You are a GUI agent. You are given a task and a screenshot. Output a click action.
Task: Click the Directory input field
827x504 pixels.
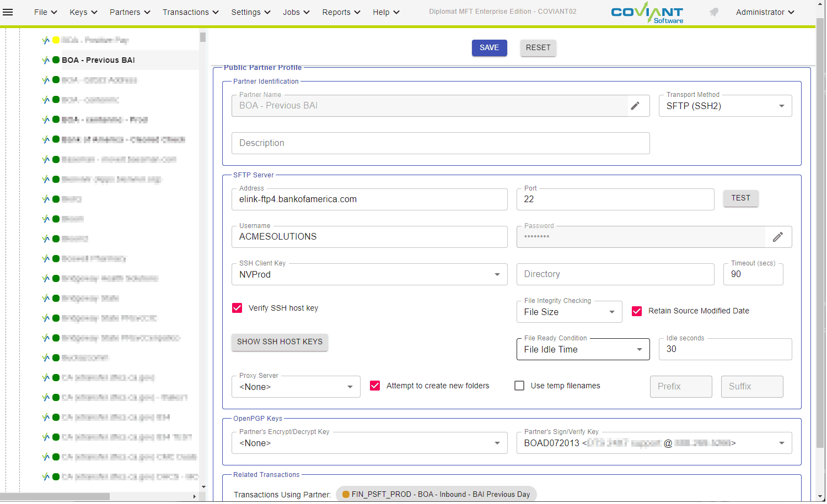(x=615, y=274)
